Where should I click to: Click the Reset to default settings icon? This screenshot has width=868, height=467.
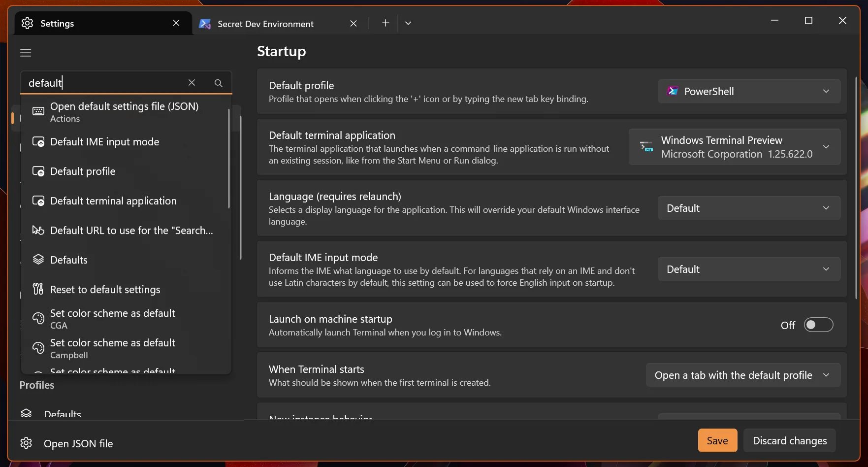pos(38,289)
